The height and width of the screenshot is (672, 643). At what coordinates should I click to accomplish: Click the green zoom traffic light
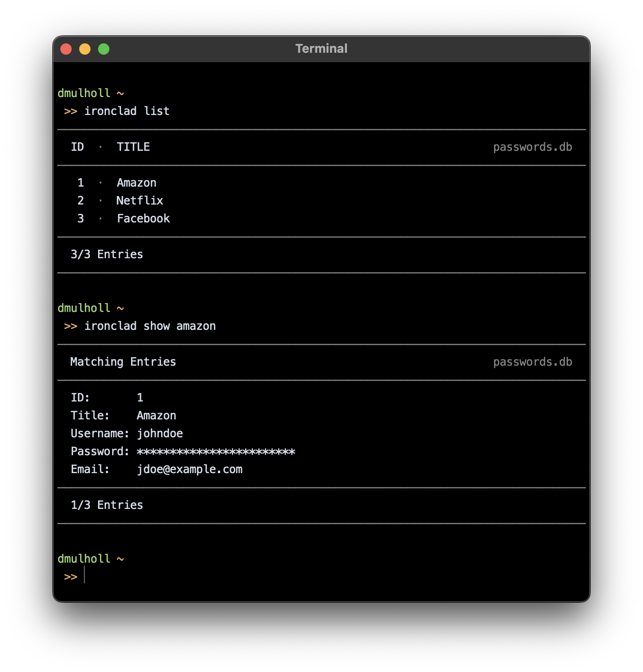(x=103, y=49)
